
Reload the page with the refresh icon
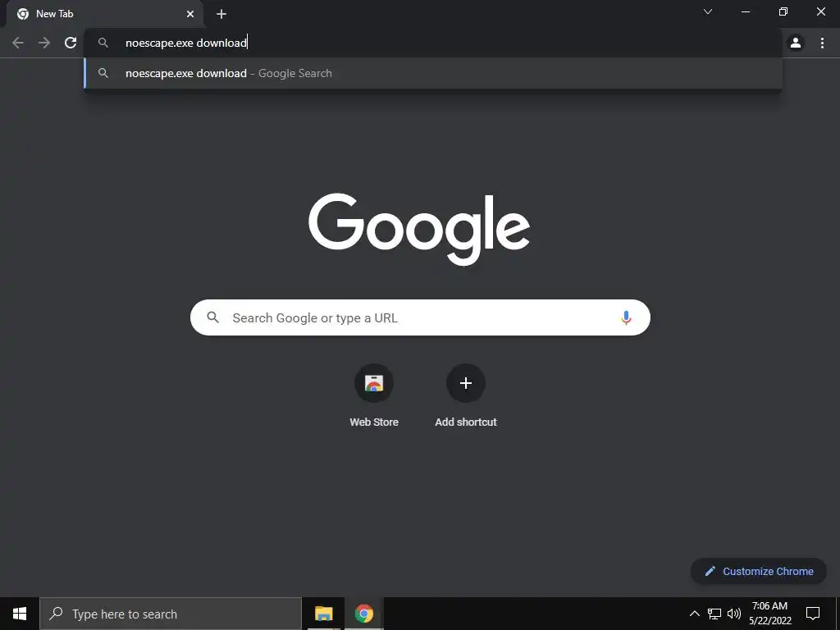(x=71, y=43)
